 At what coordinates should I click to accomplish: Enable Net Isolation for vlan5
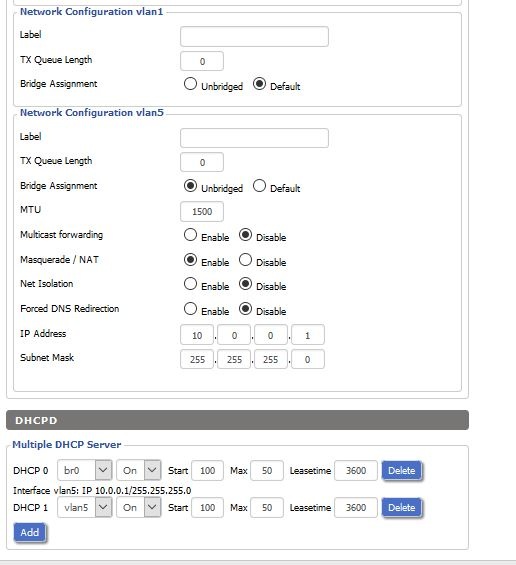(190, 284)
